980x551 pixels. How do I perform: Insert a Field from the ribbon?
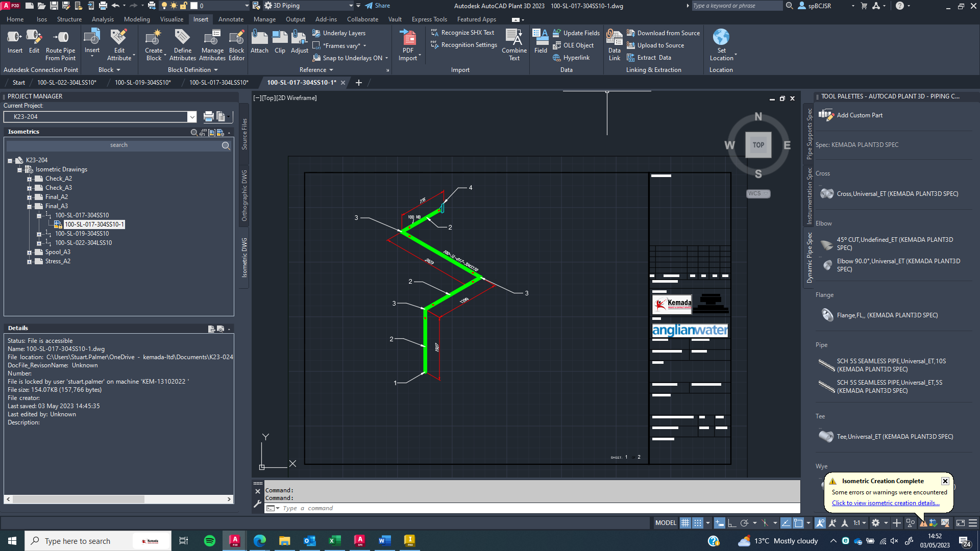click(x=540, y=44)
